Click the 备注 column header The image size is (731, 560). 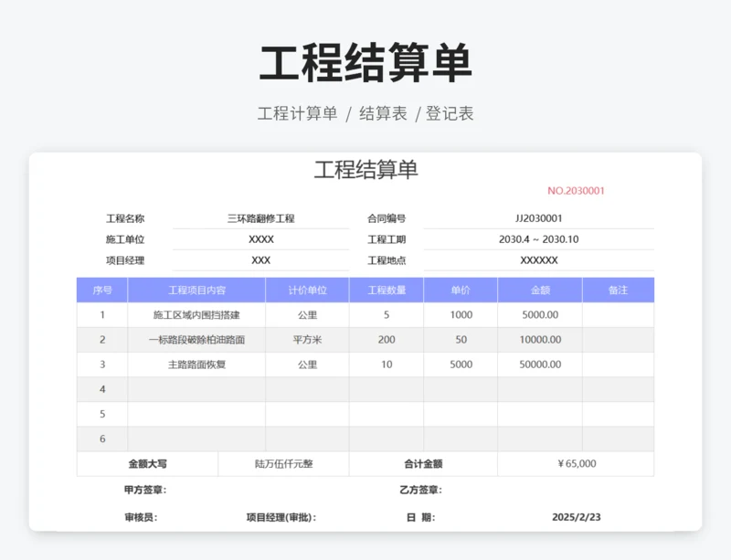tap(619, 290)
